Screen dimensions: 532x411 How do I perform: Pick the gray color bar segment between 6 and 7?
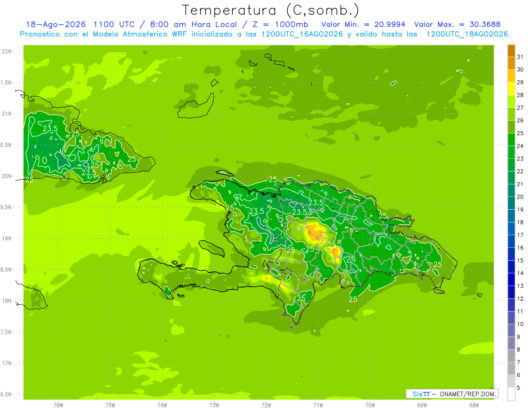tap(511, 369)
